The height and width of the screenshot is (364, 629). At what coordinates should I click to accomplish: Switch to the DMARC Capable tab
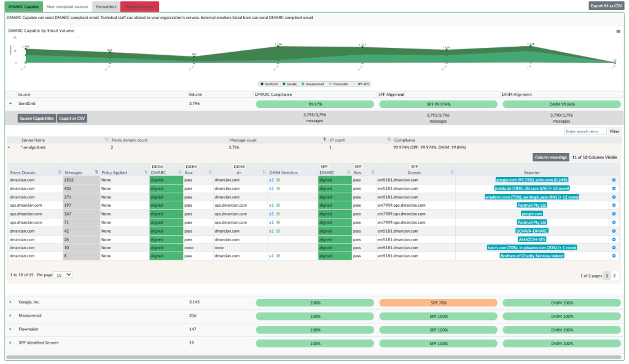tap(24, 6)
